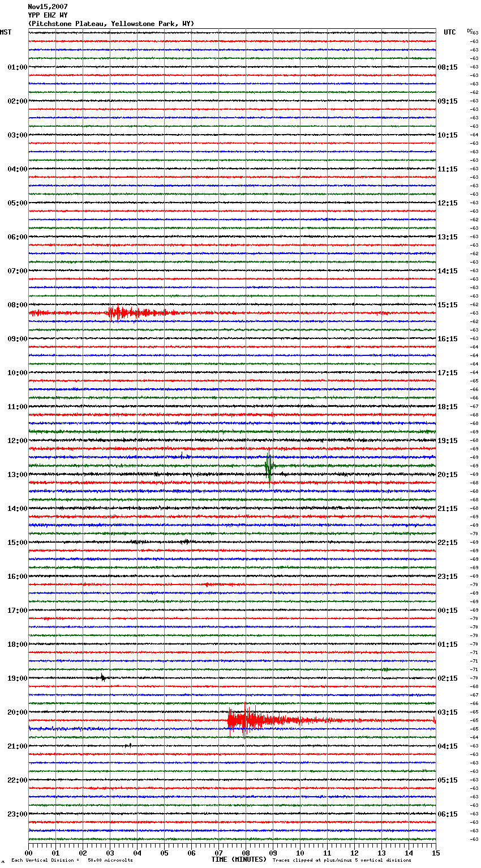Click the 02:15 UTC time label
Image resolution: width=481 pixels, height=868 pixels.
tap(448, 678)
